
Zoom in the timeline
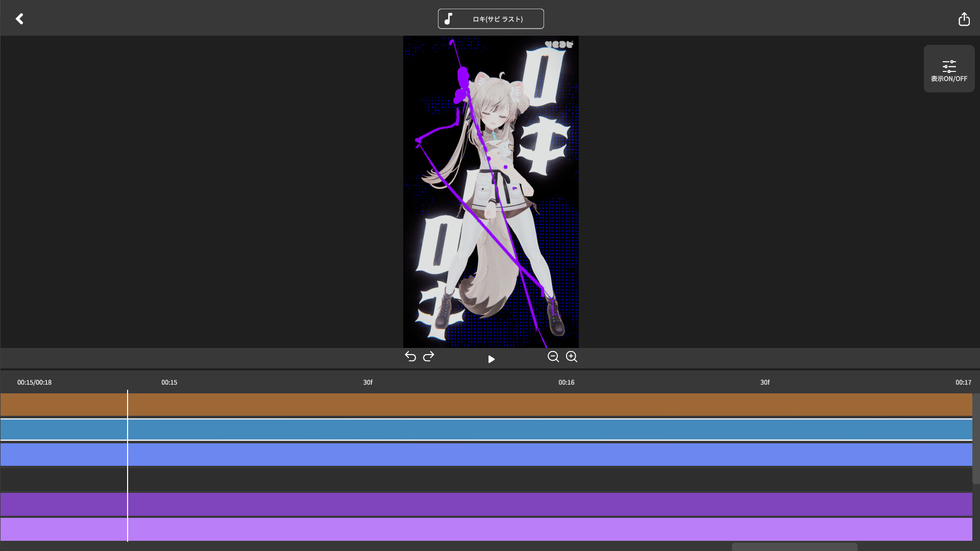point(572,357)
